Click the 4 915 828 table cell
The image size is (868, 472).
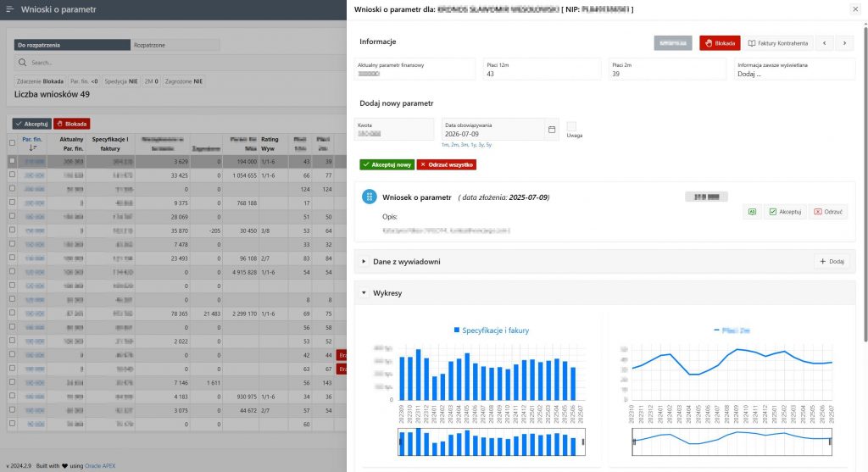[243, 272]
